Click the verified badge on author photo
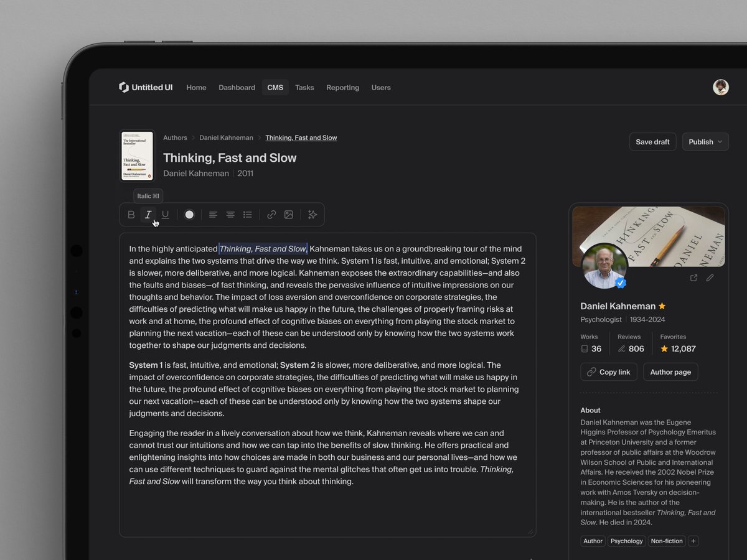The height and width of the screenshot is (560, 747). [621, 283]
